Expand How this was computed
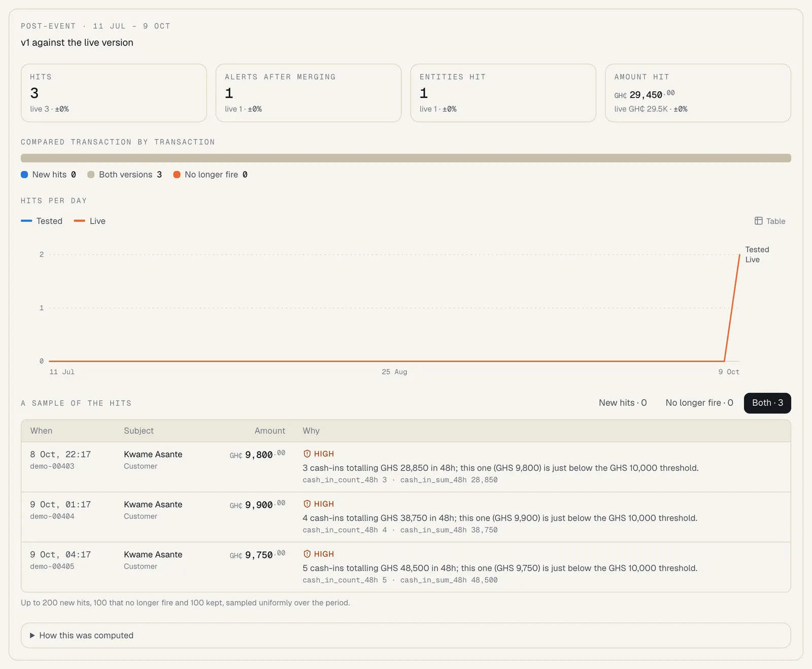 pyautogui.click(x=405, y=636)
